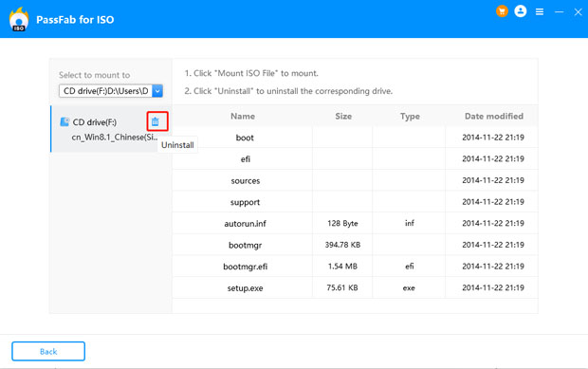The width and height of the screenshot is (588, 369).
Task: Open the user account icon
Action: (x=521, y=11)
